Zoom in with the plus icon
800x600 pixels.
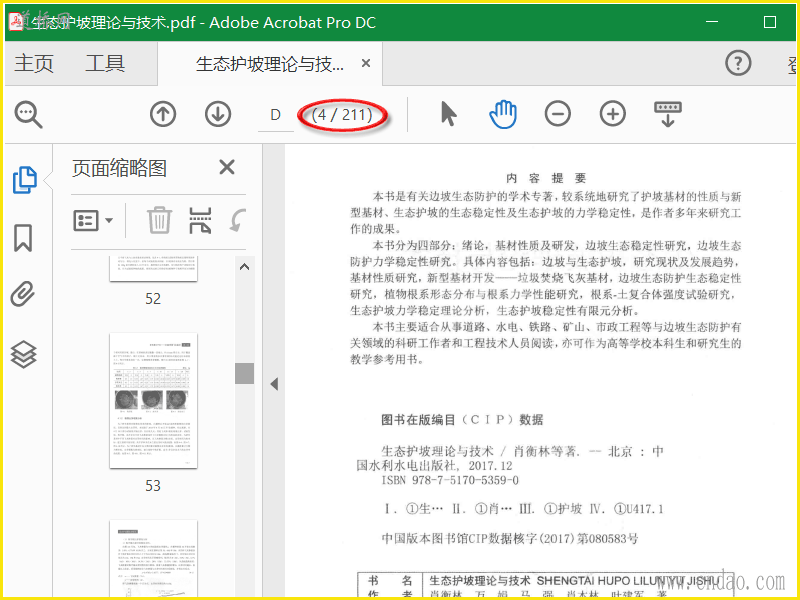tap(613, 113)
